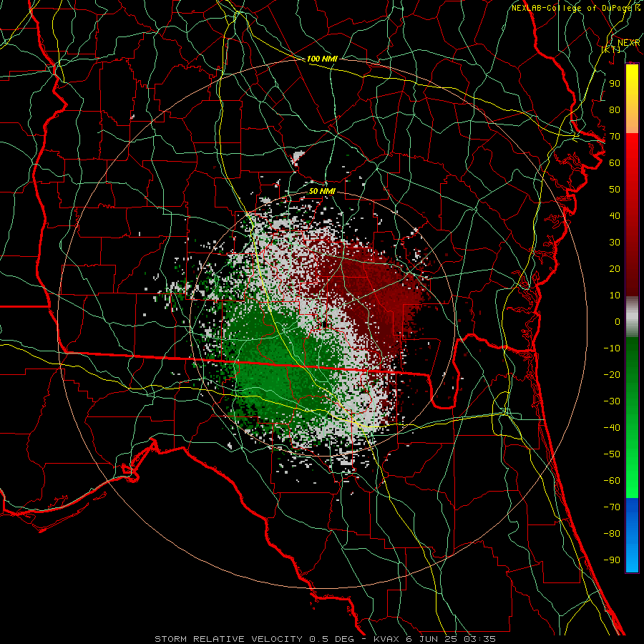Select the -20 value on the velocity scale
Viewport: 644px width, 644px height.
coord(612,375)
